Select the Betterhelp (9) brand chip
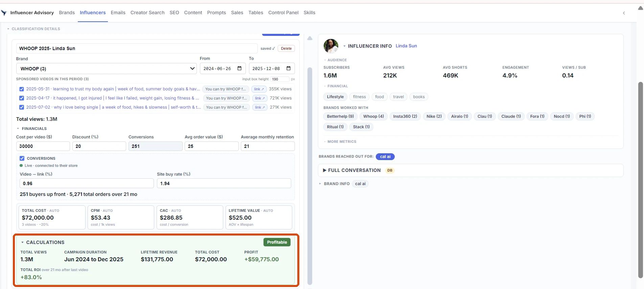The width and height of the screenshot is (644, 289). coord(340,116)
